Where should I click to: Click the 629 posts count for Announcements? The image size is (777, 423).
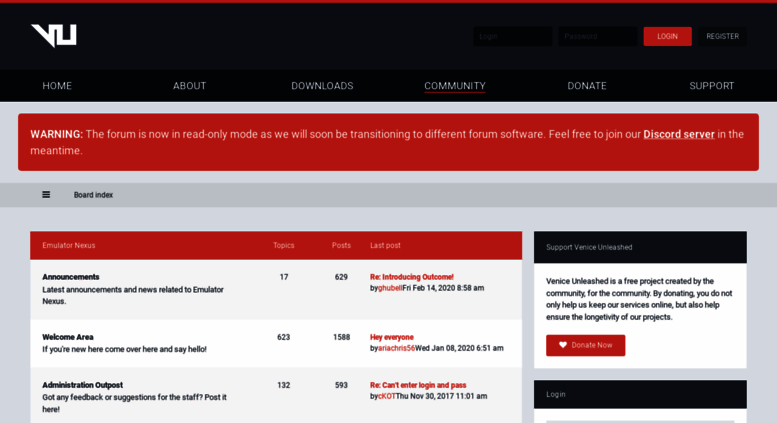(x=341, y=277)
